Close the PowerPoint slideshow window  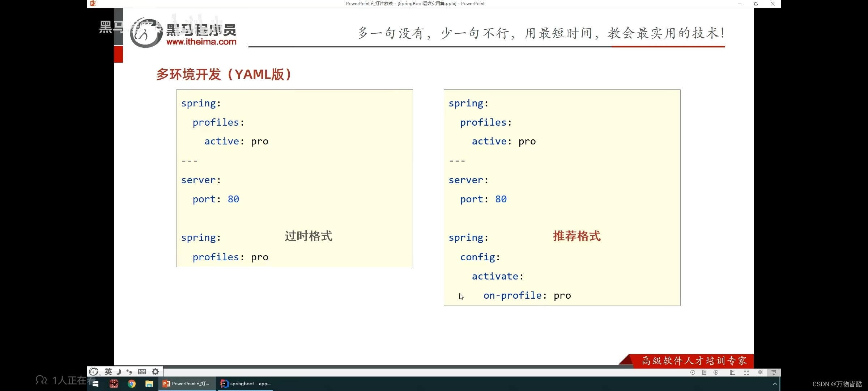click(x=773, y=4)
